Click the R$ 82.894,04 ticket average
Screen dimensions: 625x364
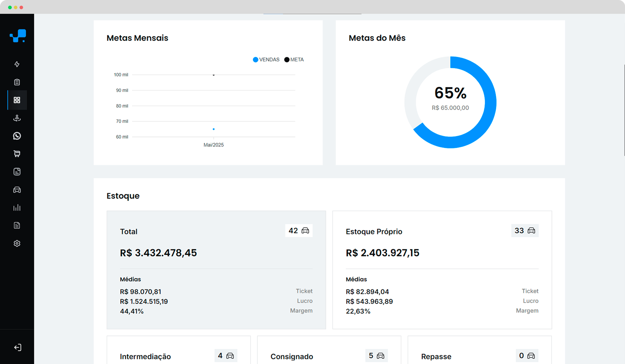[x=367, y=292]
